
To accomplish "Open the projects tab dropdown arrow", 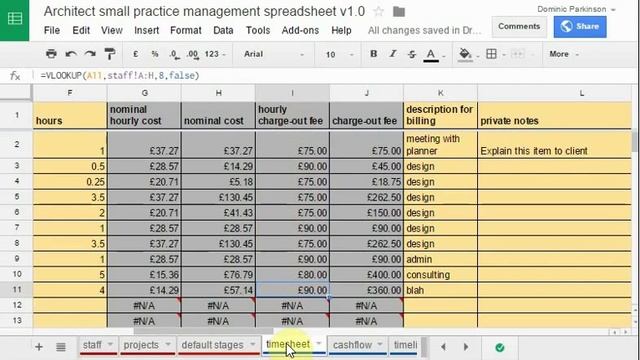I will (x=168, y=344).
